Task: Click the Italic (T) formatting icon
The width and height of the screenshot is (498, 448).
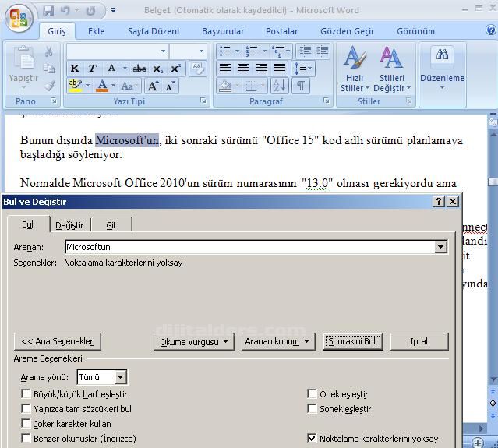Action: (x=93, y=69)
